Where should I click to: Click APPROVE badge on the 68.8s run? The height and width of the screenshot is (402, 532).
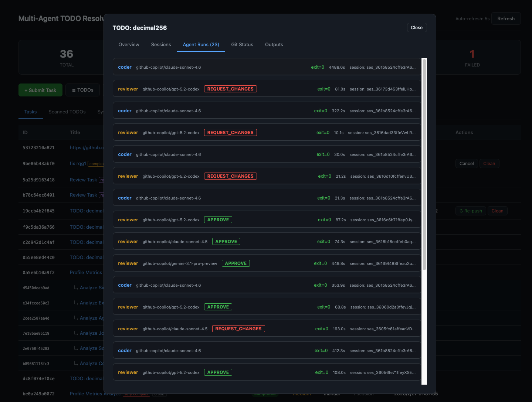218,307
